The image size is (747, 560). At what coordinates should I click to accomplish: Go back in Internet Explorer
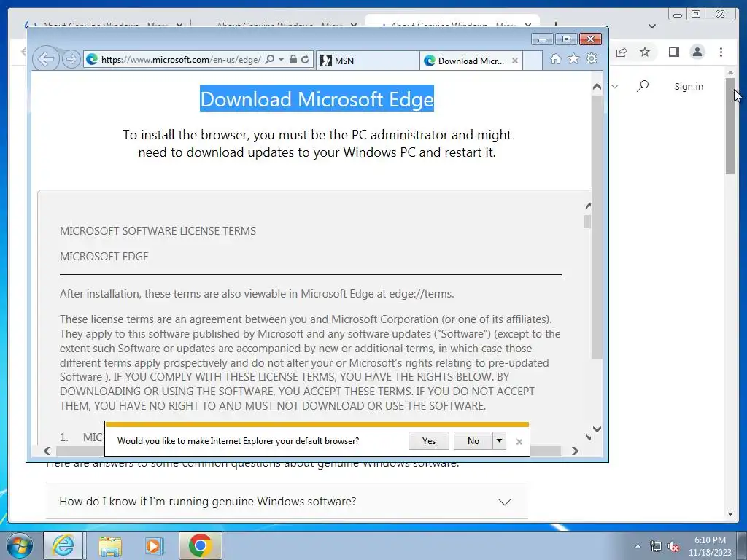(x=46, y=59)
